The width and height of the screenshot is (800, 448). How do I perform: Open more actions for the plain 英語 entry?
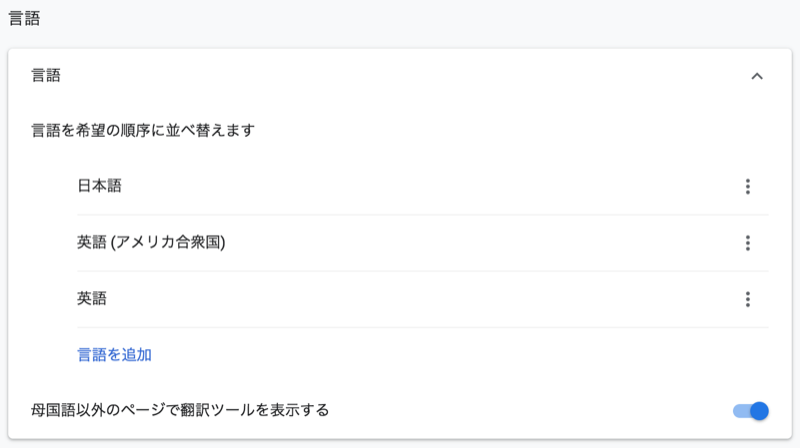[x=747, y=299]
